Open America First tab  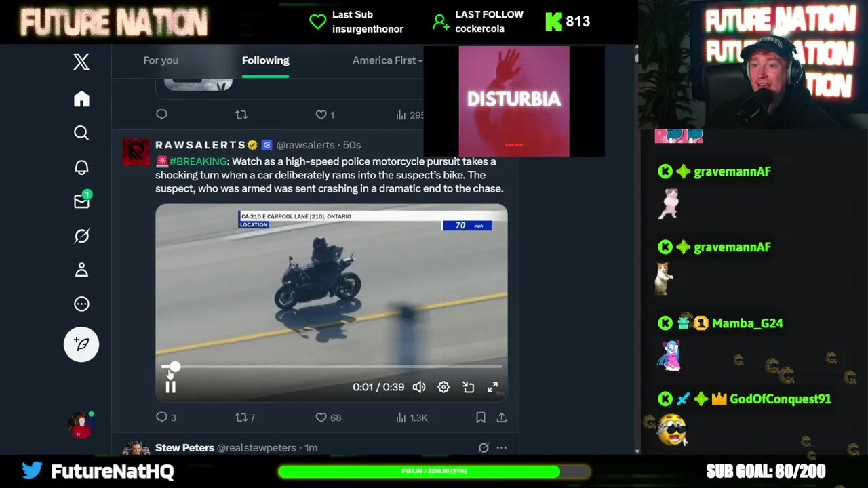point(387,60)
